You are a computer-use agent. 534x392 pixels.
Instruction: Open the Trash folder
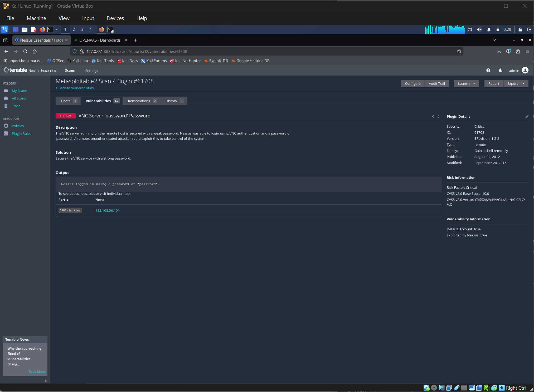[16, 106]
